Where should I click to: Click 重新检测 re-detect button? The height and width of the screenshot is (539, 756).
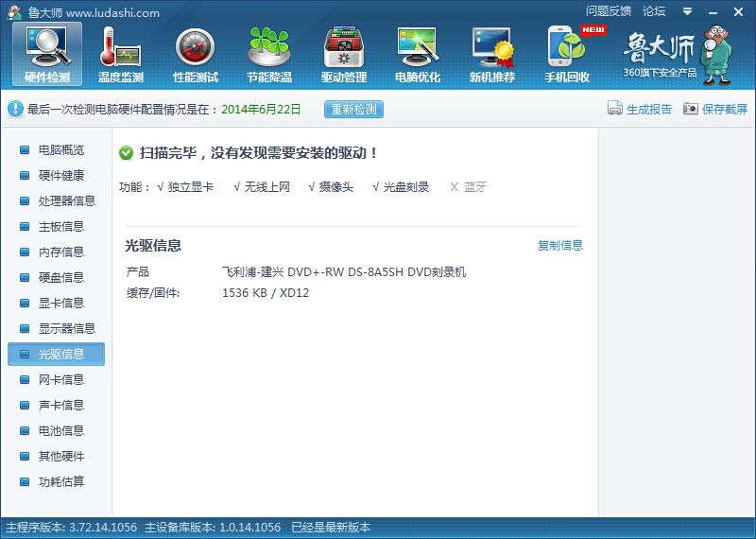point(353,109)
